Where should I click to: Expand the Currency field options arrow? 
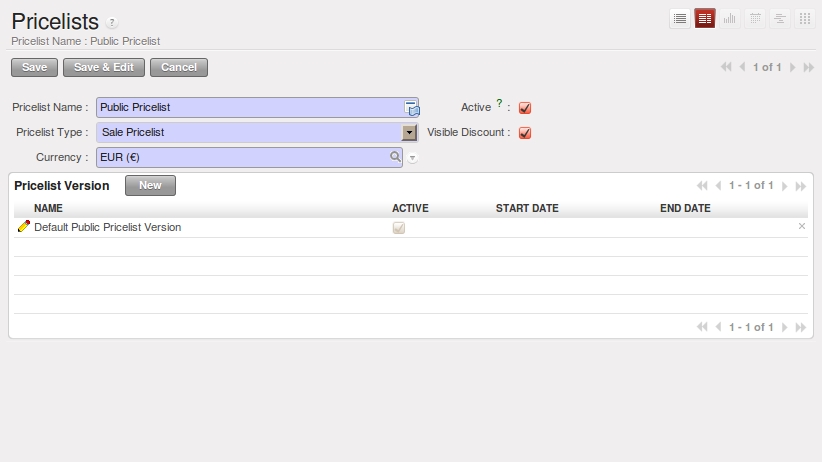412,158
